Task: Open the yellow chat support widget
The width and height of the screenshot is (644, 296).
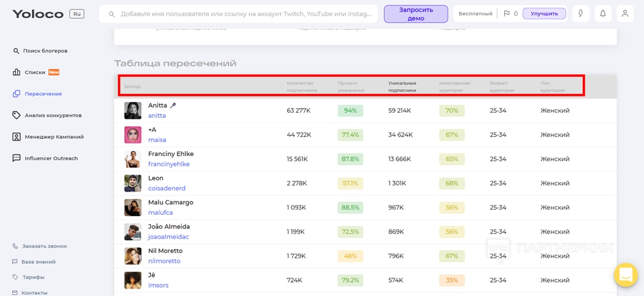Action: pos(625,275)
